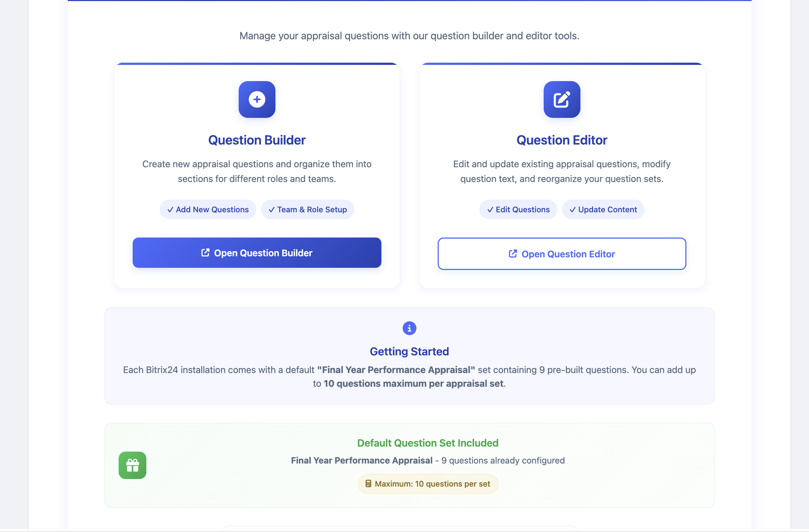Click checkmark beside Add New Questions

pyautogui.click(x=170, y=210)
